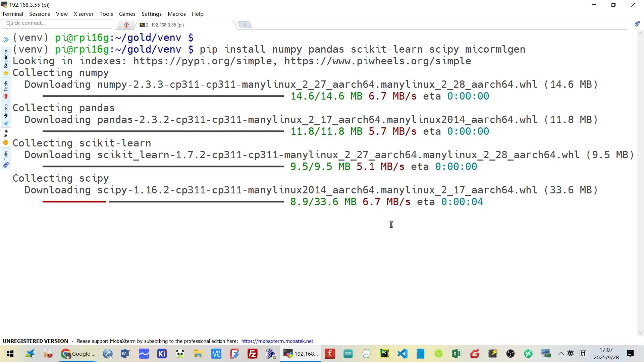Go to the Home tab icon
This screenshot has height=362, width=644.
pyautogui.click(x=126, y=25)
